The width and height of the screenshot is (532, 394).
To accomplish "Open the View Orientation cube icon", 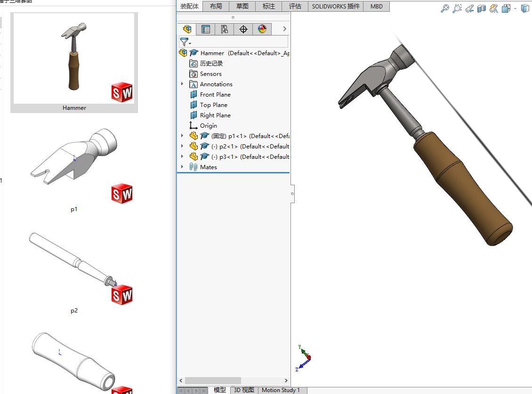I will click(506, 8).
